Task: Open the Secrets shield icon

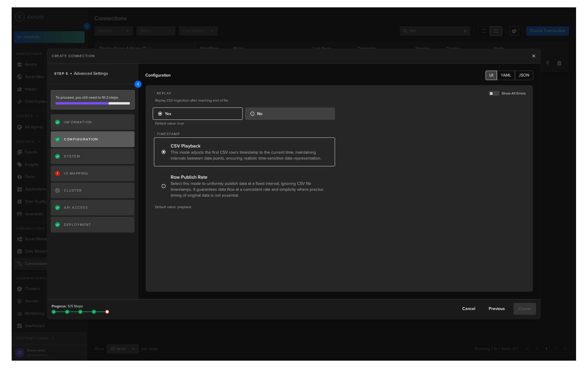Action: [20, 301]
